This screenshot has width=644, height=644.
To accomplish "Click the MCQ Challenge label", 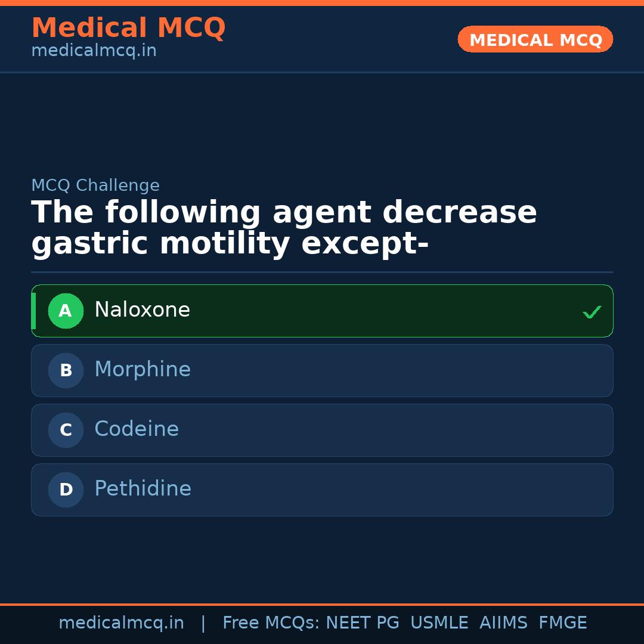I will pos(95,185).
